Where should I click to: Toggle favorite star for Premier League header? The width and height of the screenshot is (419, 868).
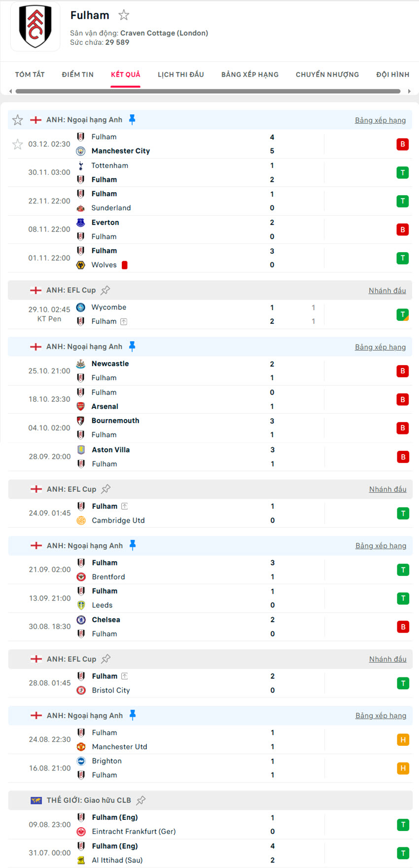click(x=18, y=120)
